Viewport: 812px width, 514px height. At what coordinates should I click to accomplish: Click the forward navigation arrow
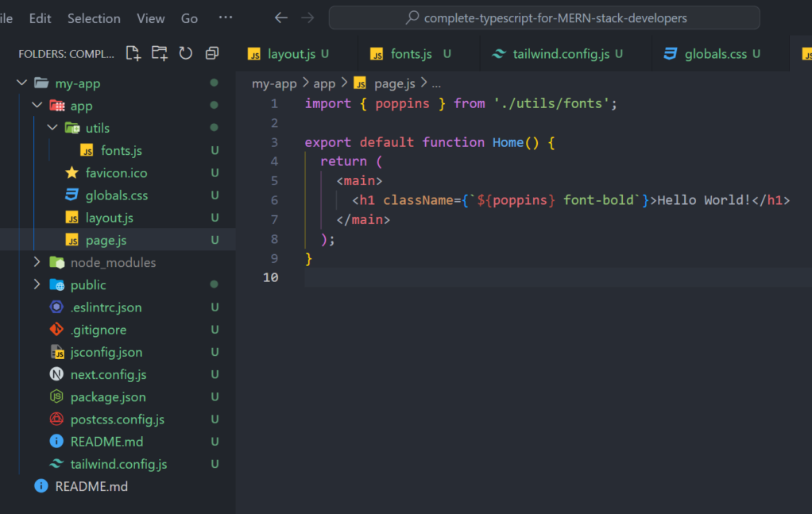click(307, 17)
